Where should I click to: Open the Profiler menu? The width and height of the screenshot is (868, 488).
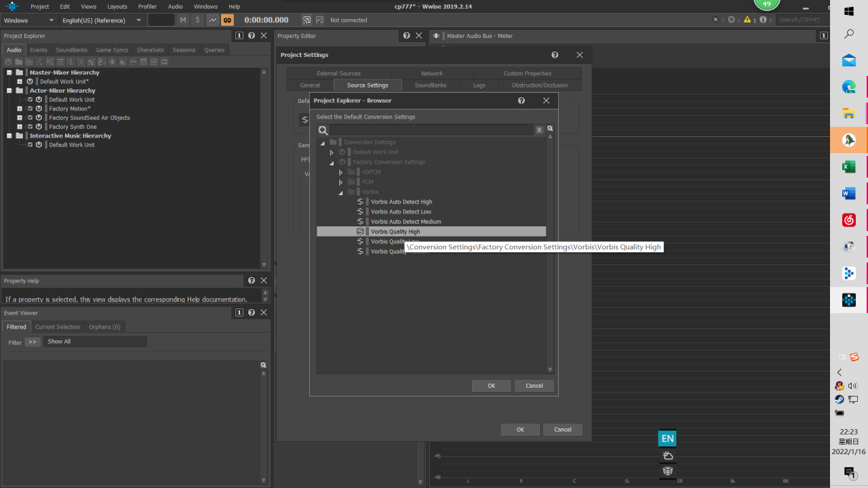click(x=147, y=6)
